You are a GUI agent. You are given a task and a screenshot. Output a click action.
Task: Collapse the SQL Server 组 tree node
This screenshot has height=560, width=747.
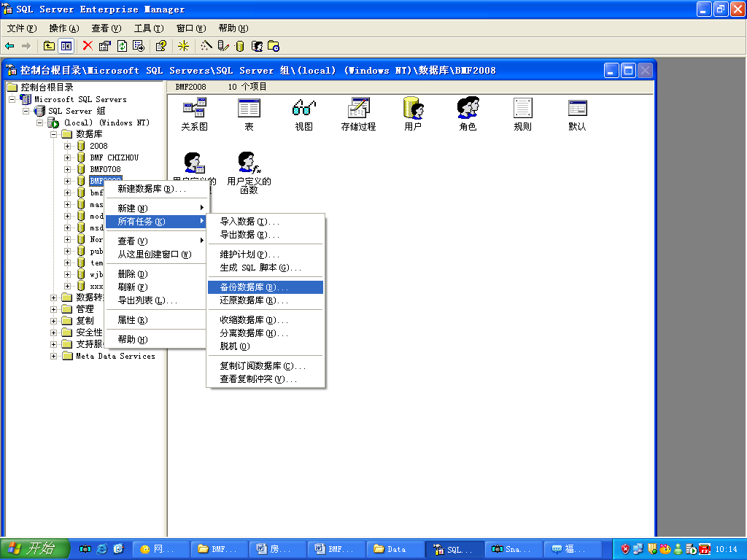pos(26,111)
